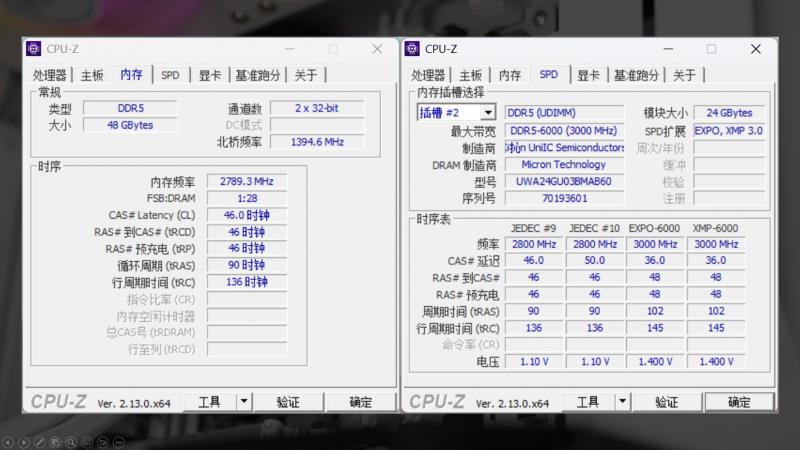Image resolution: width=800 pixels, height=450 pixels.
Task: Open the 显卡 tab in the right window
Action: [x=588, y=76]
